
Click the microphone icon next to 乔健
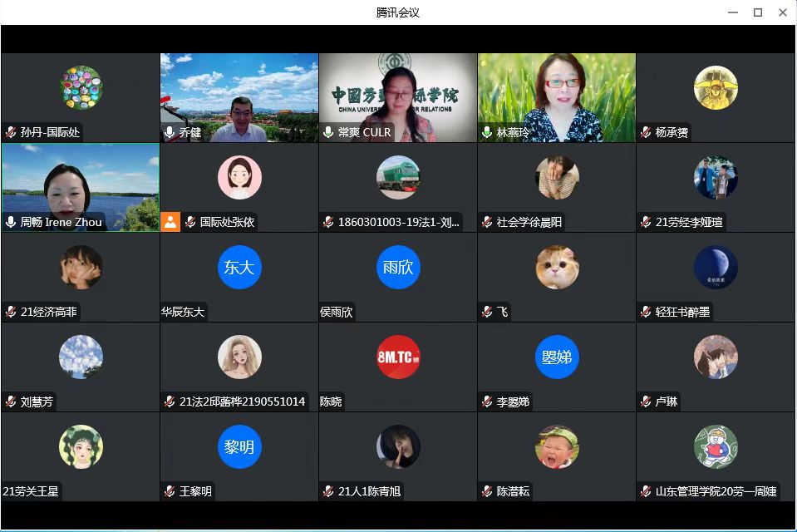(170, 132)
